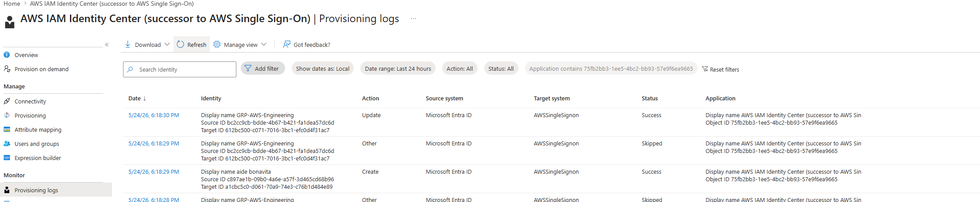Image resolution: width=980 pixels, height=202 pixels.
Task: Click the Success status of Create row
Action: coord(652,172)
